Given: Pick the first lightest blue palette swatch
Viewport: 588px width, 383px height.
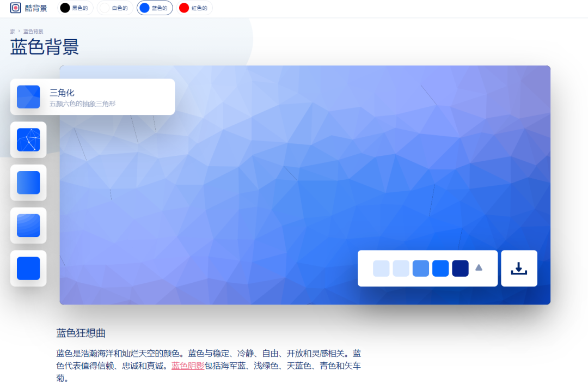Looking at the screenshot, I should pos(381,268).
